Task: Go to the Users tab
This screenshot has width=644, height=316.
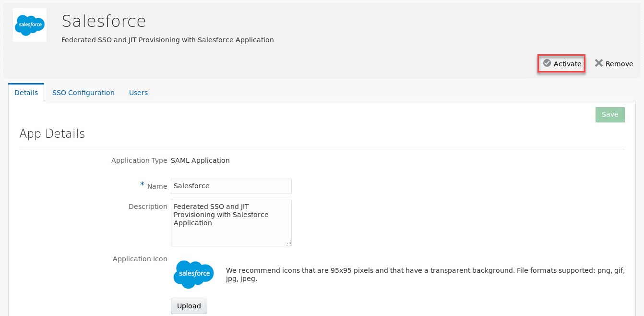Action: pyautogui.click(x=138, y=93)
